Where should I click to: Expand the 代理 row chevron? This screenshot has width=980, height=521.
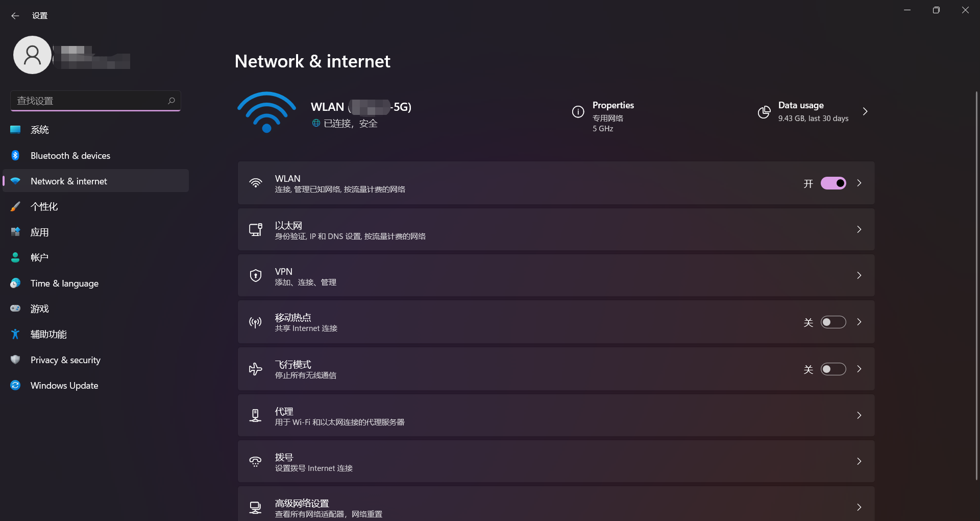[859, 416]
